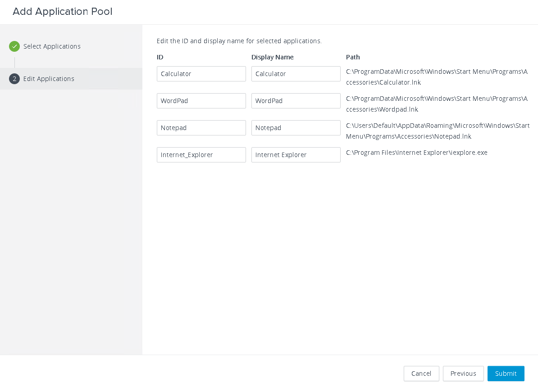The image size is (538, 392).
Task: Click the step 2 number badge
Action: [14, 79]
